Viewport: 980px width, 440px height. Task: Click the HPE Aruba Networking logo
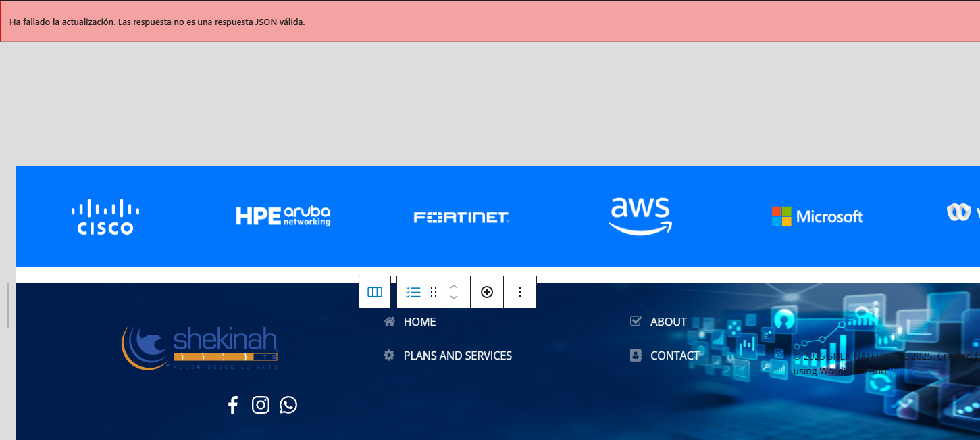pyautogui.click(x=283, y=216)
